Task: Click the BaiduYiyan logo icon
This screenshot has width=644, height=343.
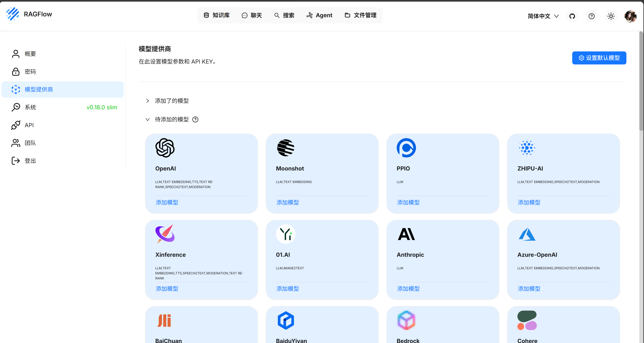Action: pos(286,320)
